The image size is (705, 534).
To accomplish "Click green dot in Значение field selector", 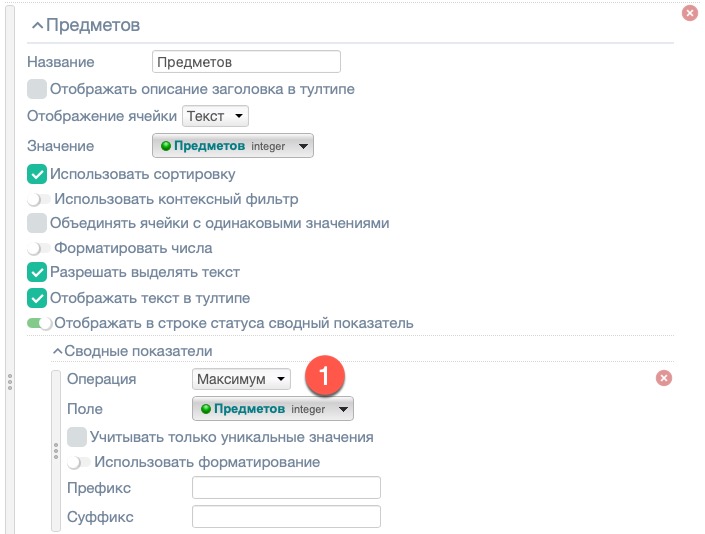I will click(x=165, y=146).
